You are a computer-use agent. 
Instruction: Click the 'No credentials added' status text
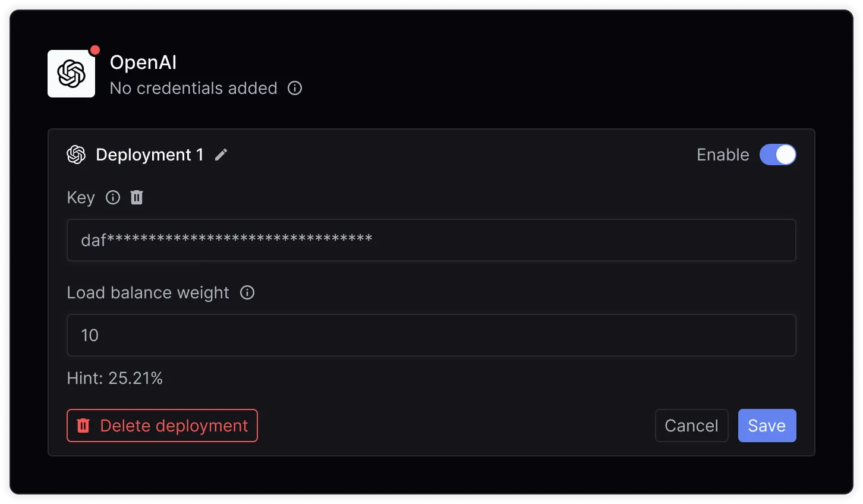pos(194,88)
